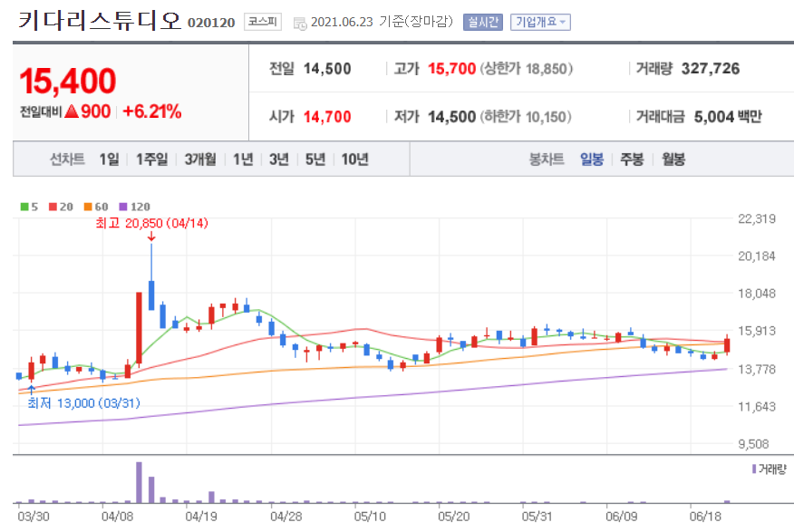794x532 pixels.
Task: Click the tallest volume bar in 거래량 chart
Action: coord(139,482)
